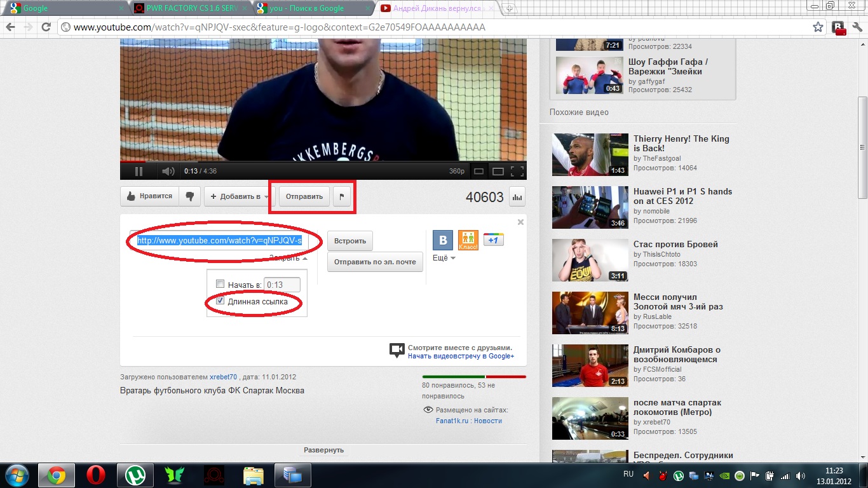The height and width of the screenshot is (488, 868).
Task: Share via the Odnoklassniki icon
Action: click(x=468, y=240)
